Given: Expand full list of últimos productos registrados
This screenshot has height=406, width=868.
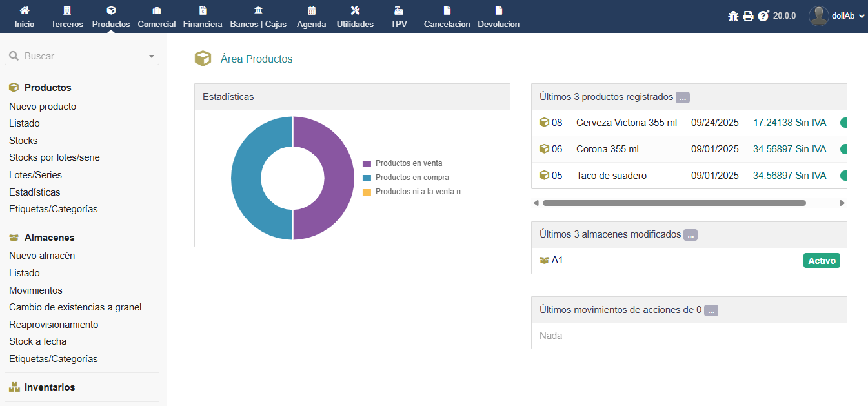Looking at the screenshot, I should [x=683, y=97].
